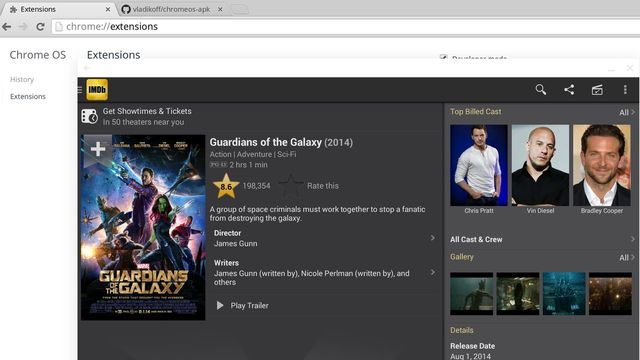
Task: Open Vin Diesel cast photo
Action: (540, 165)
